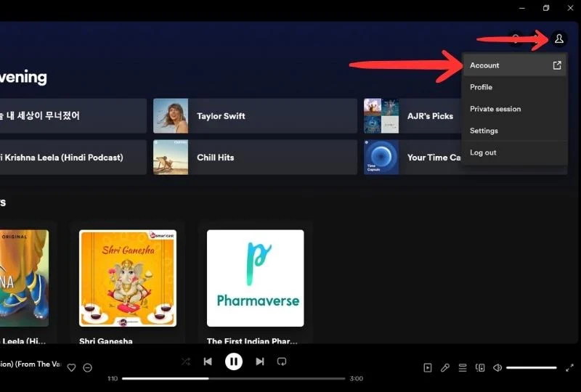Choose Log out in the menu
Viewport: 581px width, 392px height.
483,152
